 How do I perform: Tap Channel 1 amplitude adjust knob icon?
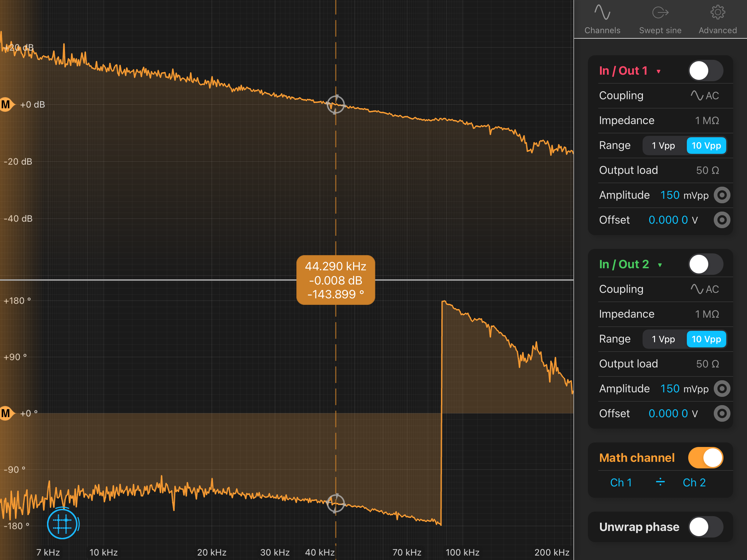coord(722,195)
